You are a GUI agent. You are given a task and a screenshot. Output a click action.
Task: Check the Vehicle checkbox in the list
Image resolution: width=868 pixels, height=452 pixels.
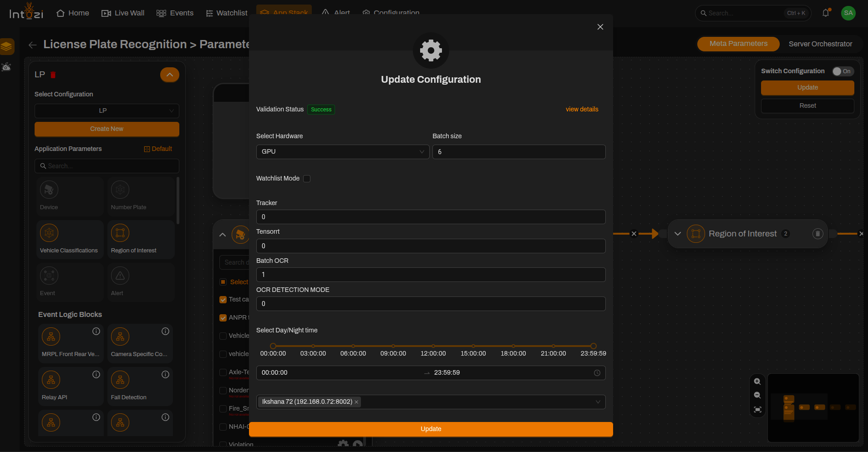pyautogui.click(x=223, y=336)
